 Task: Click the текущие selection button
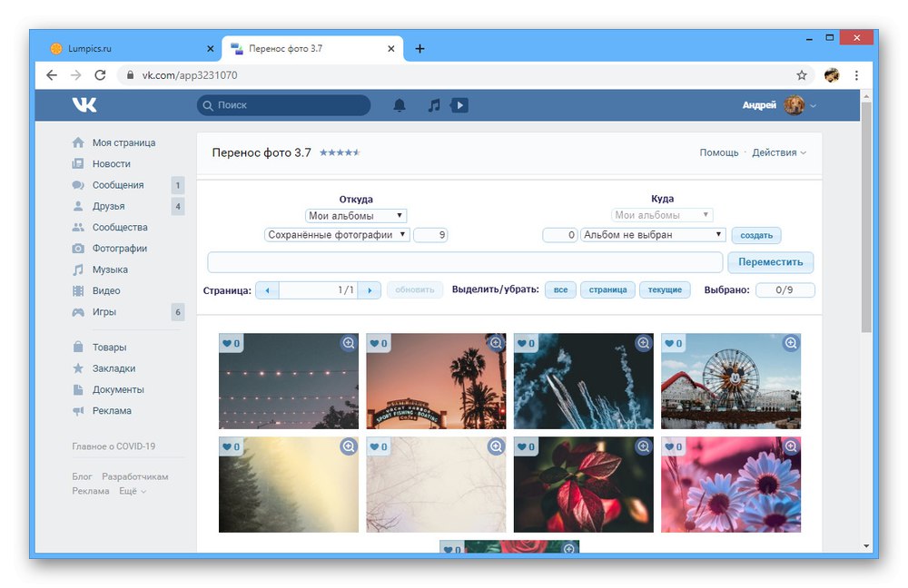pos(665,289)
